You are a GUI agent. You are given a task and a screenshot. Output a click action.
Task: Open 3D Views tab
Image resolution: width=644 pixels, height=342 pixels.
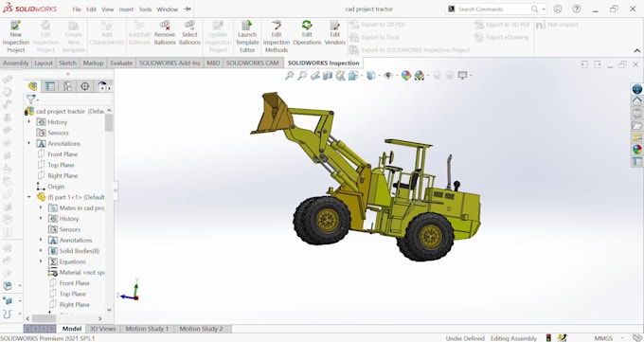(102, 329)
